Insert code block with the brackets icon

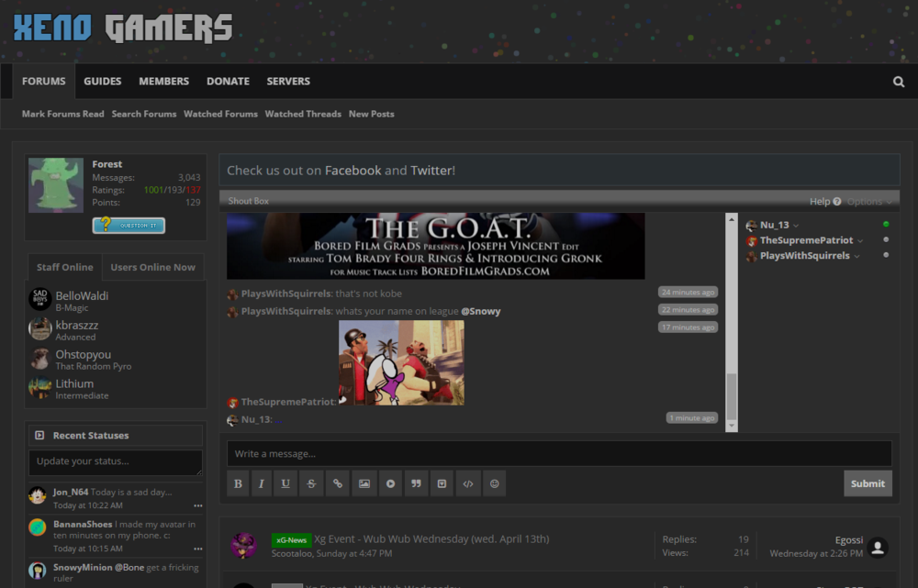468,483
